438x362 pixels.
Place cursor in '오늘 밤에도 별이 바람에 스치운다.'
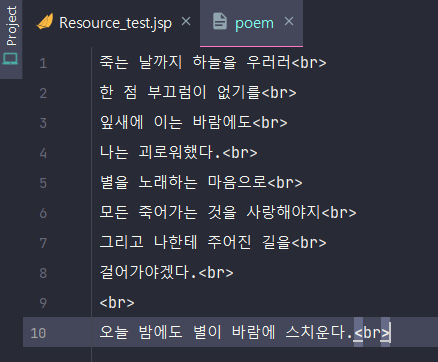click(226, 332)
